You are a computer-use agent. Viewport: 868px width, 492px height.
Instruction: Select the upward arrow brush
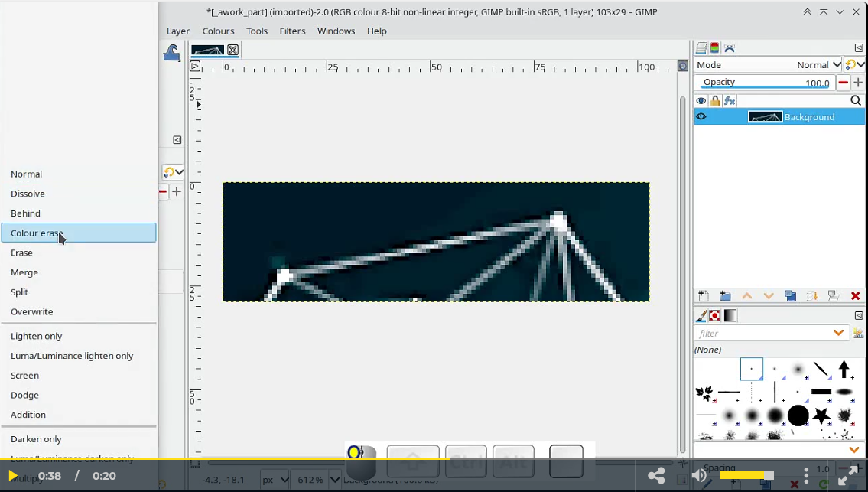844,369
